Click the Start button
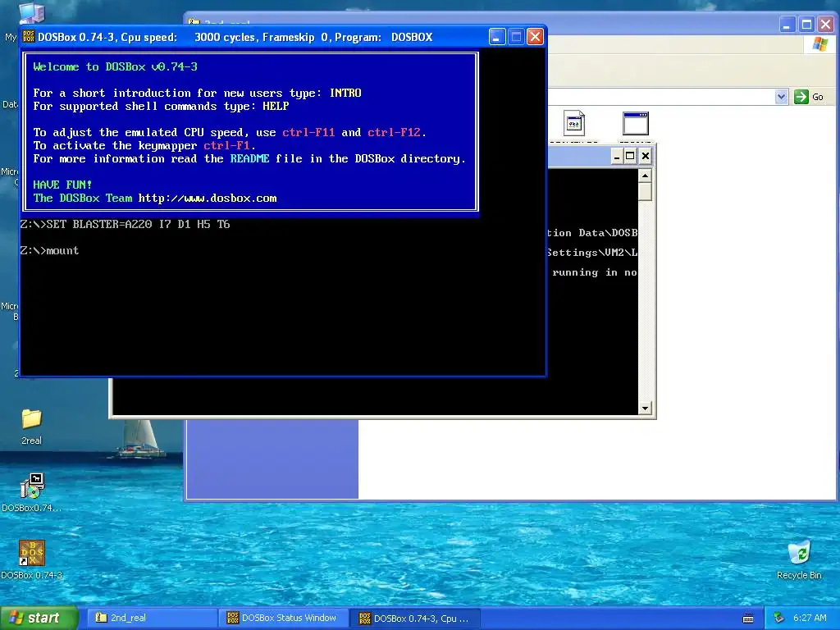840x630 pixels. click(x=39, y=618)
